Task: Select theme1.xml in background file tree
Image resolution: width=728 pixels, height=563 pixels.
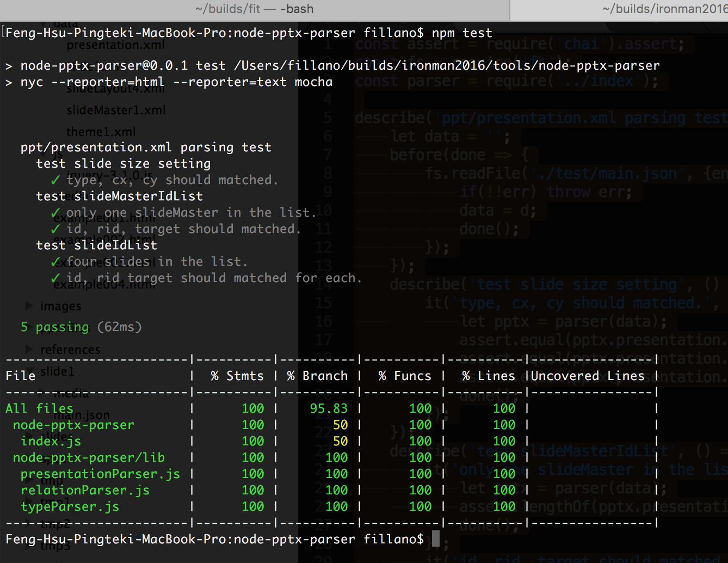Action: click(x=101, y=132)
